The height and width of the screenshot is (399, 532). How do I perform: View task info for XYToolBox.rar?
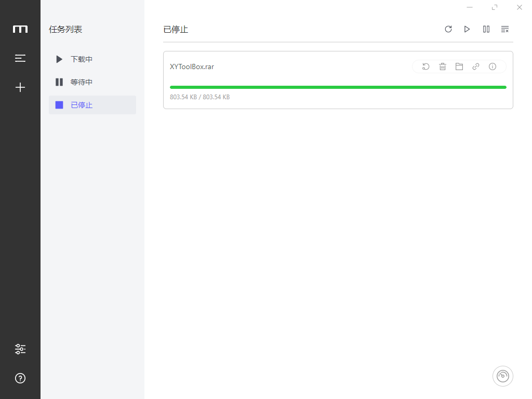click(492, 66)
